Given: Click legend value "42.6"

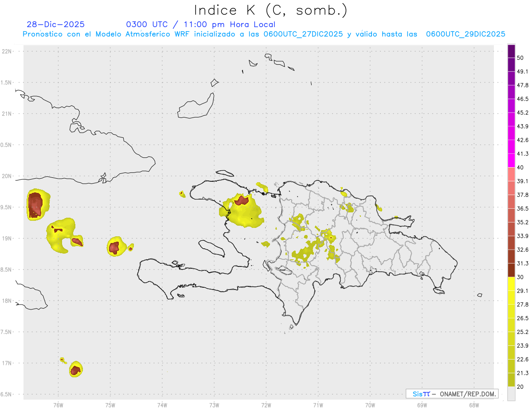Looking at the screenshot, I should point(522,140).
